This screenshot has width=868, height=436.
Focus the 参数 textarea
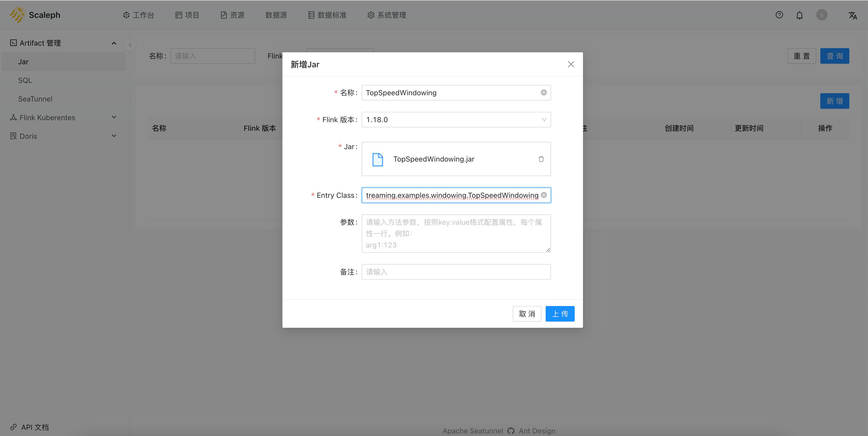coord(456,233)
